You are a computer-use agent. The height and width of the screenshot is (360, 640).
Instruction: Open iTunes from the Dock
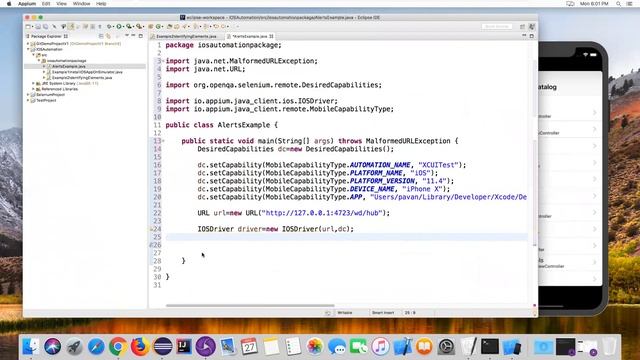(380, 347)
